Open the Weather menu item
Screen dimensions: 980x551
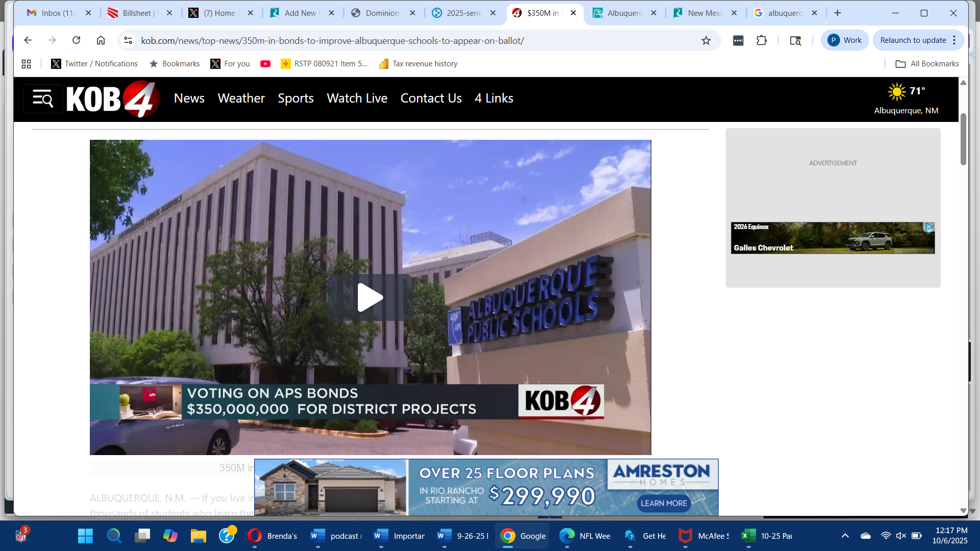(241, 98)
